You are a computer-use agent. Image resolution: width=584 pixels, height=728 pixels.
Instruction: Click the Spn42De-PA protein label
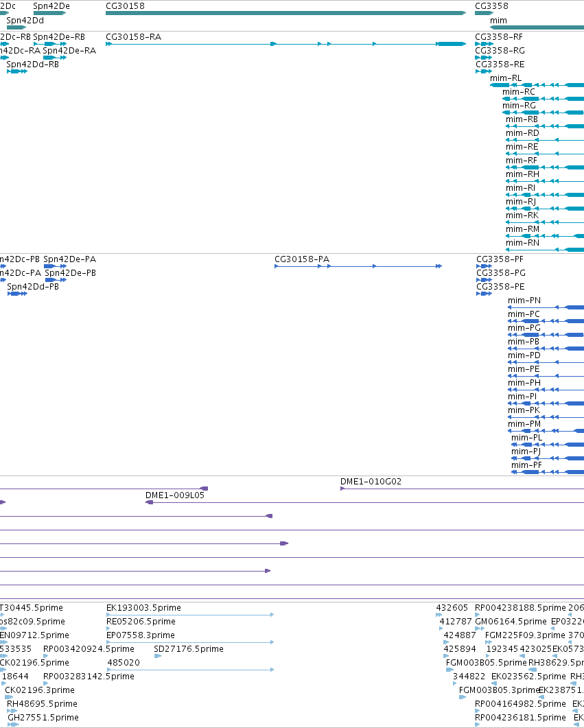pyautogui.click(x=69, y=259)
